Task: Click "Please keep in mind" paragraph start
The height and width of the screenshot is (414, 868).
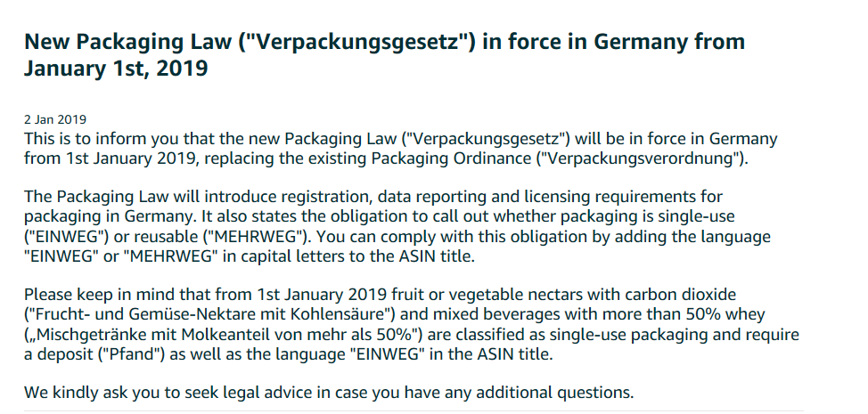Action: [x=104, y=295]
